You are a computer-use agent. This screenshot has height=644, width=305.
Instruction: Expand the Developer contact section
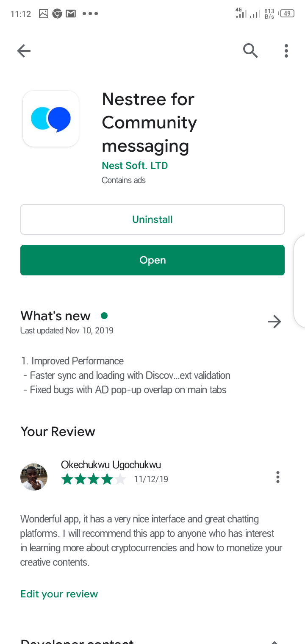tap(274, 641)
